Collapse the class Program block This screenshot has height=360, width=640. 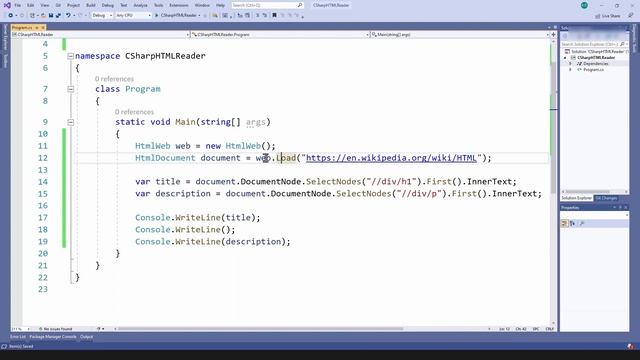click(70, 89)
